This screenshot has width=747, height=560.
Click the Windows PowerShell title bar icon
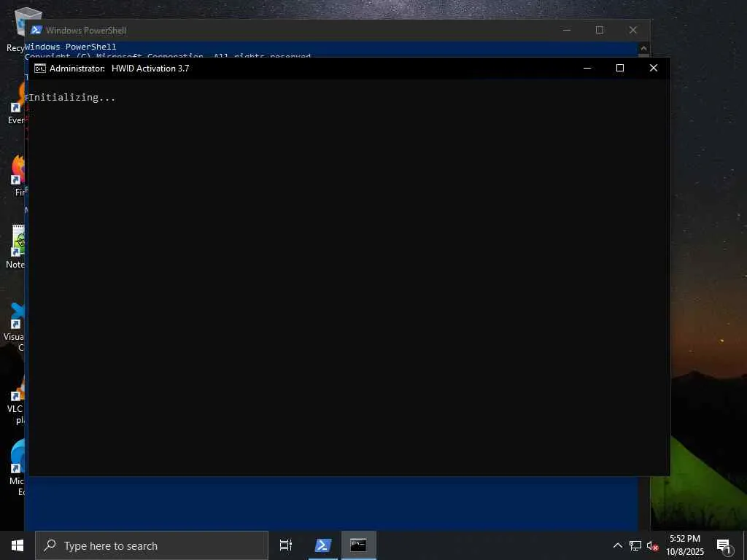tap(36, 30)
